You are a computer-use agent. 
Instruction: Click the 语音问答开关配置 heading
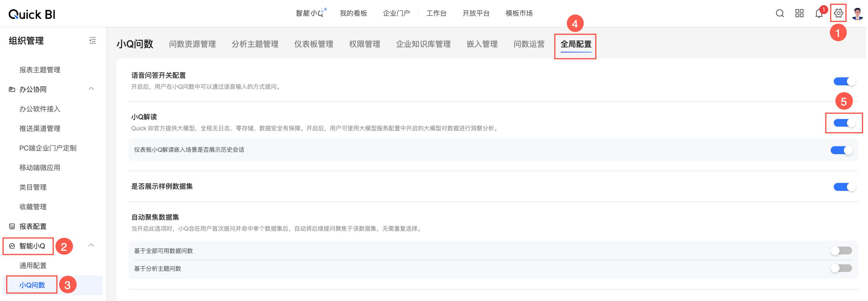159,76
